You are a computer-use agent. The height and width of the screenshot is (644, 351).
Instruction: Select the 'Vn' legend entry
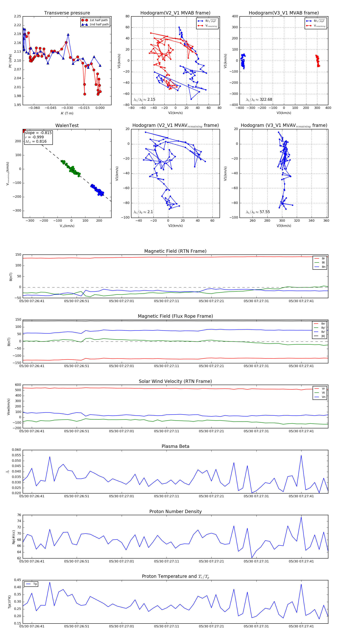tap(320, 397)
